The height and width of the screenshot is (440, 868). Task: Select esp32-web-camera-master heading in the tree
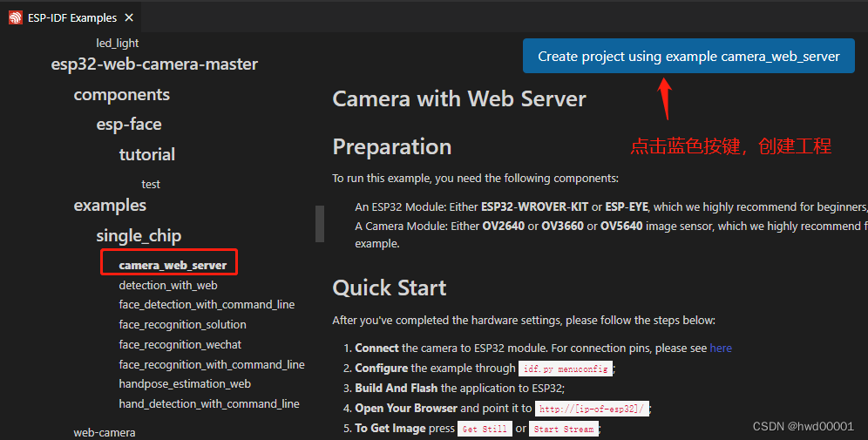[x=154, y=64]
